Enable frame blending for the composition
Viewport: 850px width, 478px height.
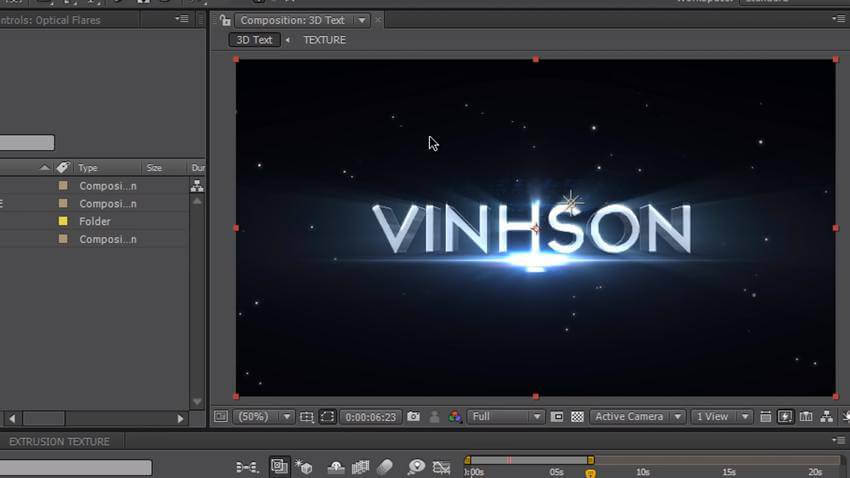tap(360, 467)
